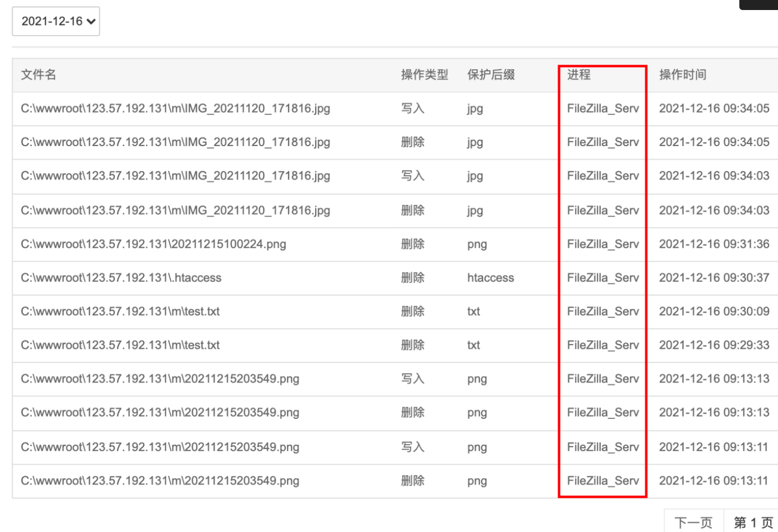
Task: Click the 文件名 column header
Action: (39, 75)
